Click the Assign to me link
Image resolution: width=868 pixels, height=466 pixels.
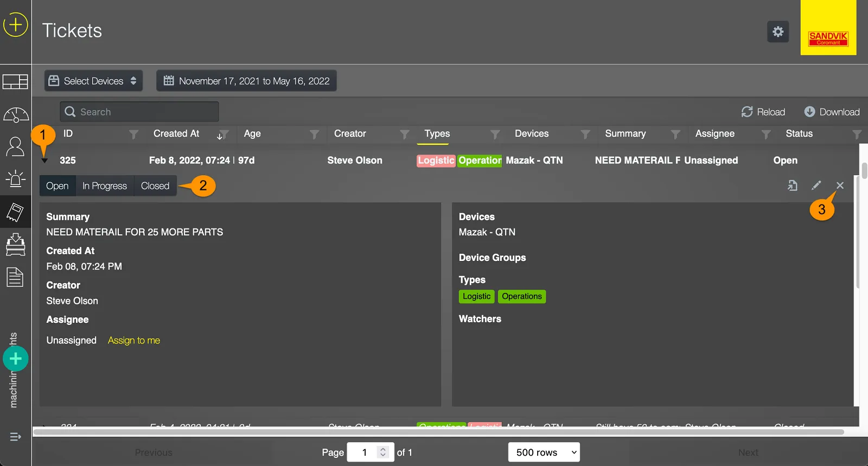(134, 340)
